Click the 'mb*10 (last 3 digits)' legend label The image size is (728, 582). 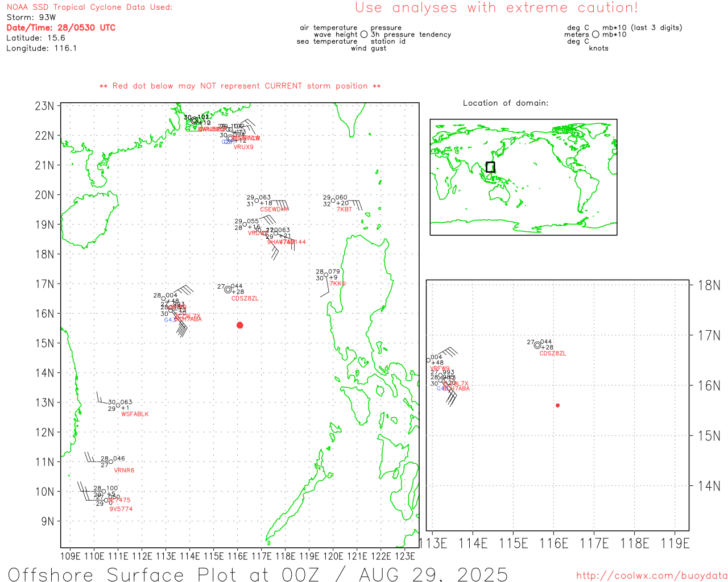pos(642,28)
